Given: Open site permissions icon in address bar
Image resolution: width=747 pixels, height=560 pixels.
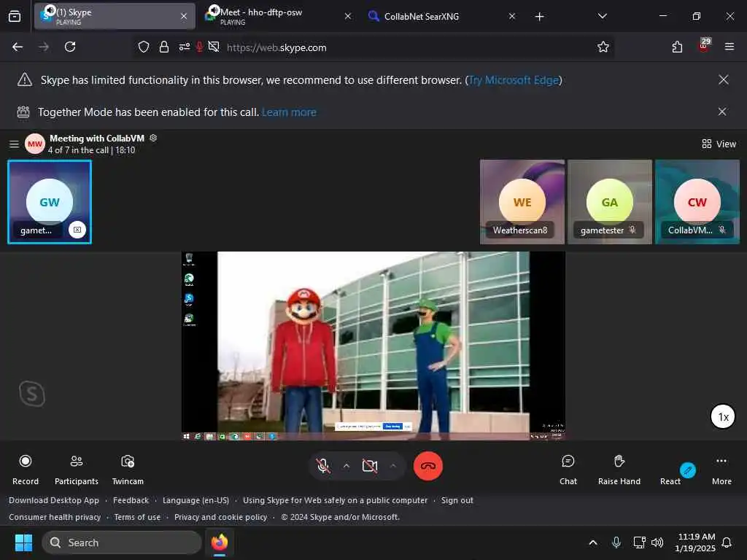Looking at the screenshot, I should point(184,47).
